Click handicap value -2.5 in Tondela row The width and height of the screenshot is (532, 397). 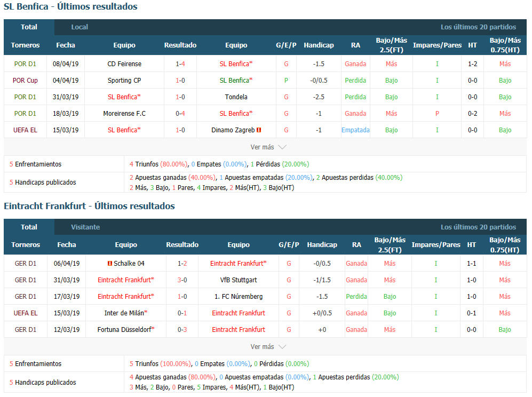[319, 97]
